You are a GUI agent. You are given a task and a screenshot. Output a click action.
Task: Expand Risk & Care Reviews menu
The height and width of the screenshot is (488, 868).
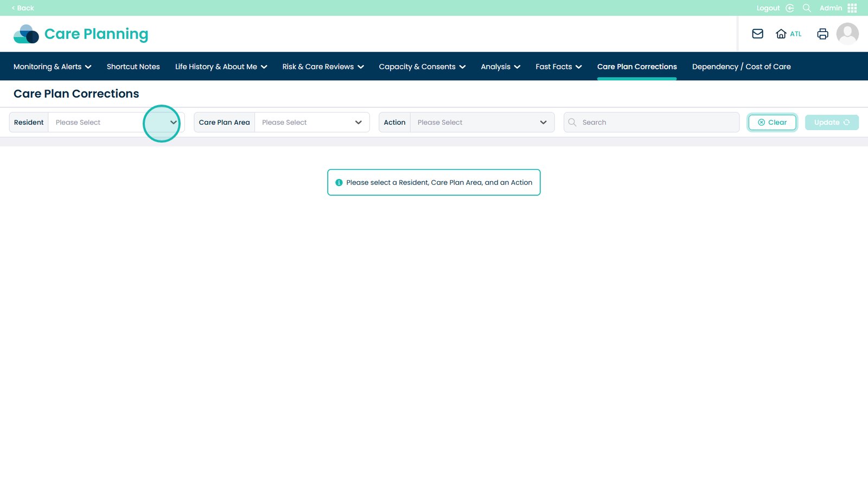(323, 67)
